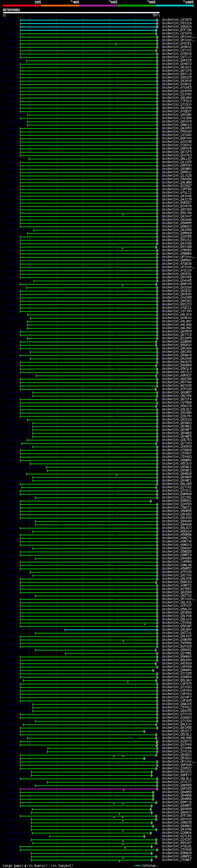Select hit label UniRef100_Q9ZTU1

pos(177,633)
